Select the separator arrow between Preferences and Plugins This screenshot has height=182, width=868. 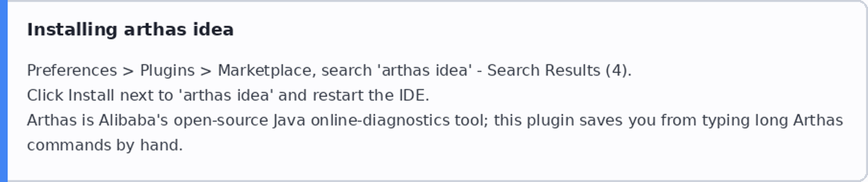[129, 71]
